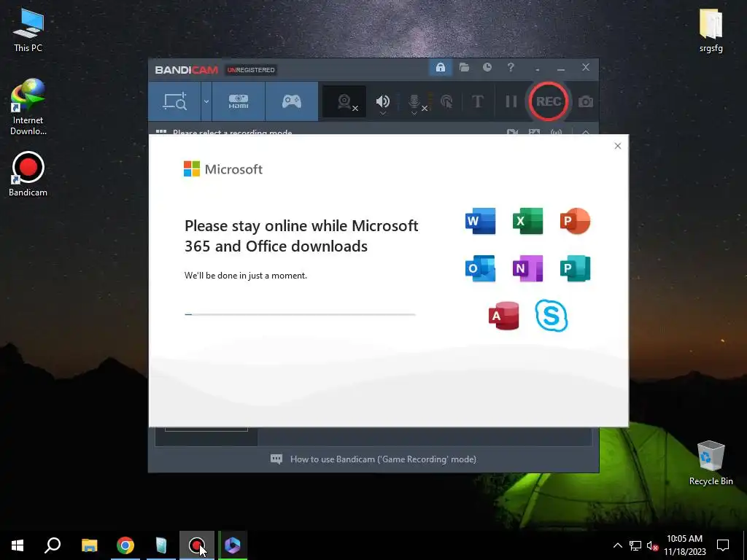Click Bandicam image status icon in mode bar
The image size is (747, 560).
click(534, 132)
